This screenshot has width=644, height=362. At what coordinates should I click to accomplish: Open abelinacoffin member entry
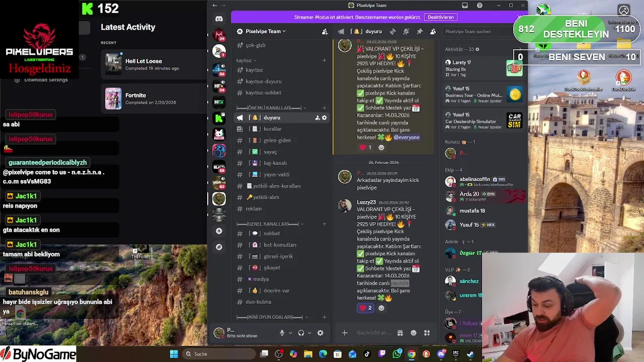click(484, 182)
